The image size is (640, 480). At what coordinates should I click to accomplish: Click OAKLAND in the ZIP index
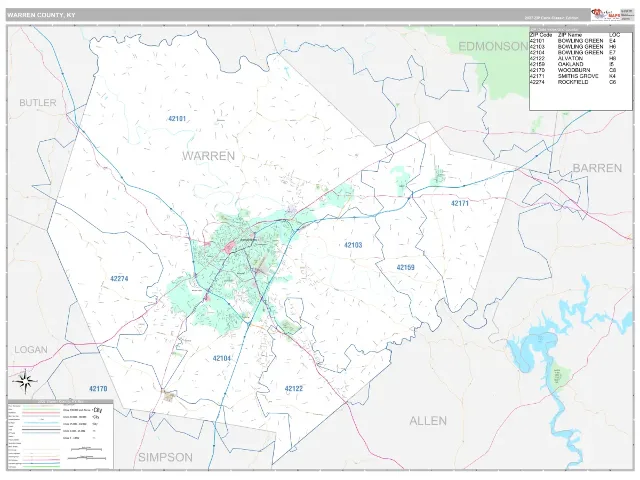coord(570,64)
